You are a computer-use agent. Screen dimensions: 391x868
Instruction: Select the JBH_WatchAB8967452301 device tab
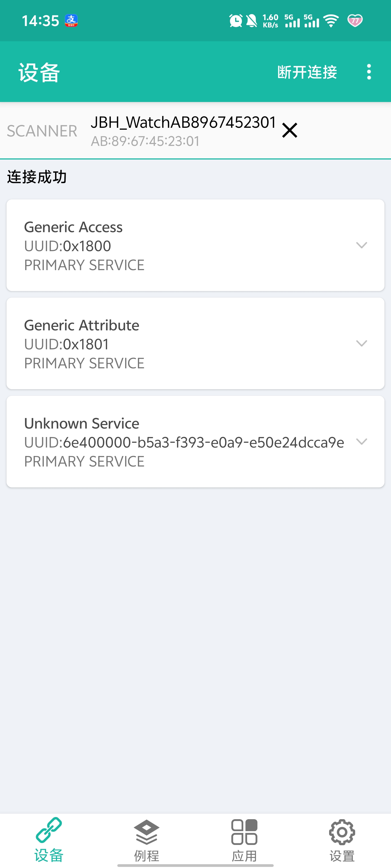(183, 130)
